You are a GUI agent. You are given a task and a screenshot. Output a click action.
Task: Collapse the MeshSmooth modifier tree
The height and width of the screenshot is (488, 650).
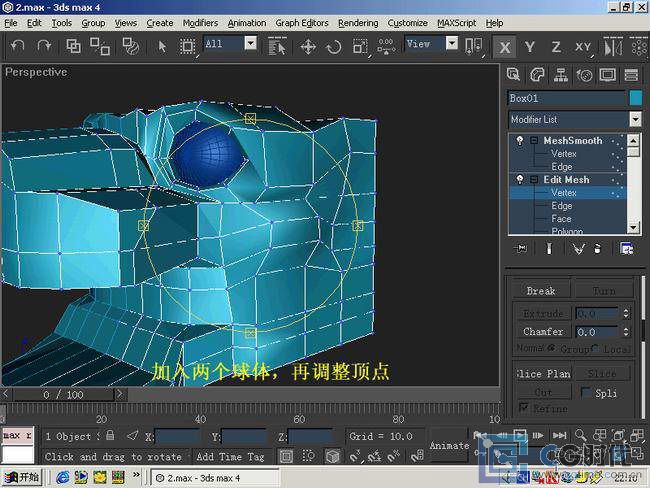[x=534, y=141]
